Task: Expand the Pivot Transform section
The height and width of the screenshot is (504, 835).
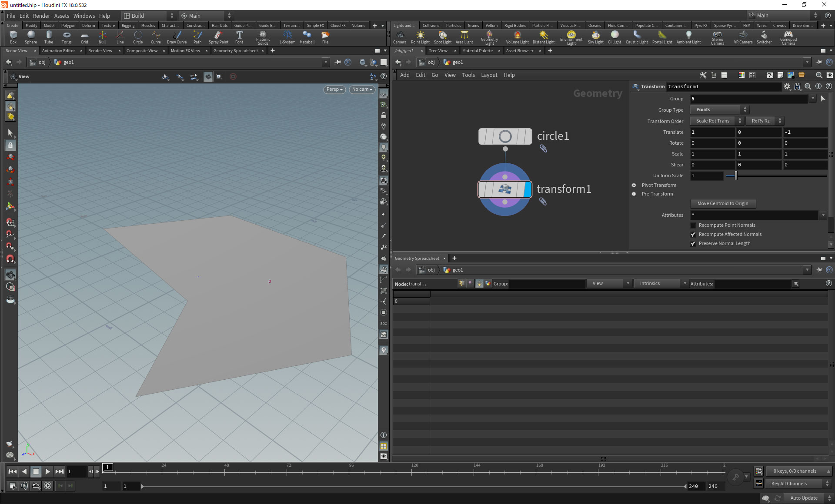Action: [634, 185]
